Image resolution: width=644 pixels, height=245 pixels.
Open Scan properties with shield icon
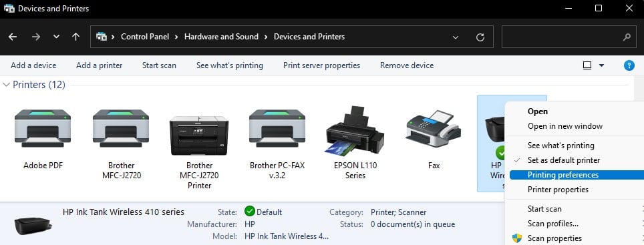(555, 238)
